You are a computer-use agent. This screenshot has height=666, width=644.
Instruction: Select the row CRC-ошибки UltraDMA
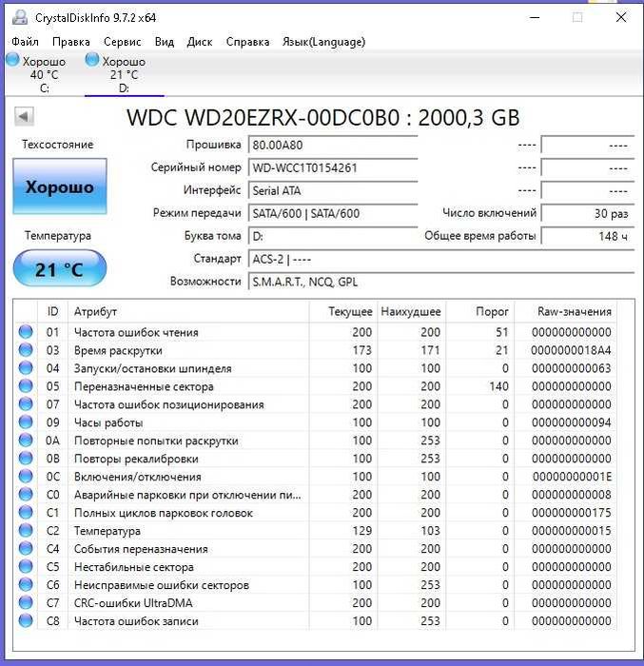tap(315, 602)
